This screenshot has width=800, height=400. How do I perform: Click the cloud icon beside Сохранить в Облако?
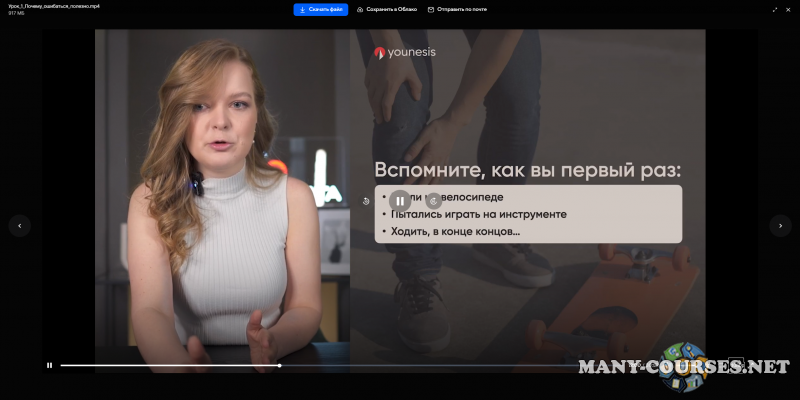360,9
